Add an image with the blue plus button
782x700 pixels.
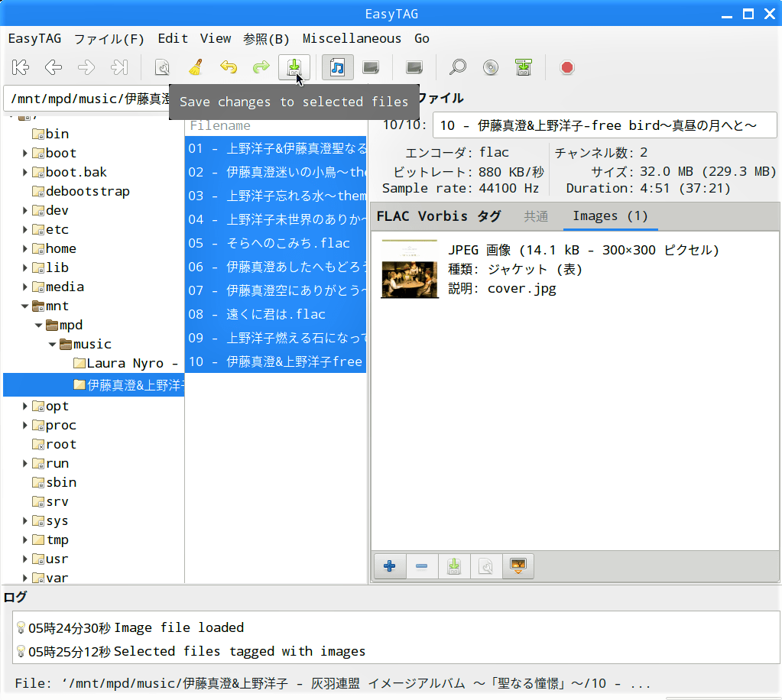click(x=390, y=566)
